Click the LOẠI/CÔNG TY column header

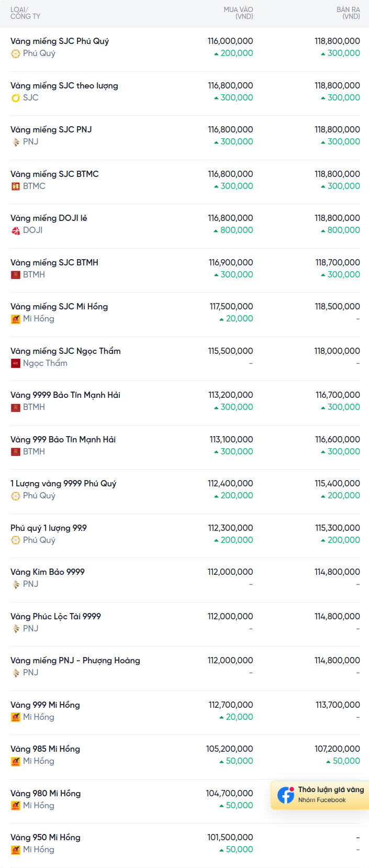[25, 13]
